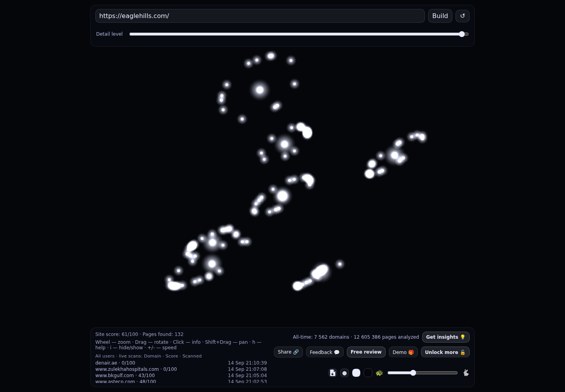Image resolution: width=565 pixels, height=392 pixels.
Task: Click the "14 Sep 21:05:04" timestamp
Action: click(247, 376)
